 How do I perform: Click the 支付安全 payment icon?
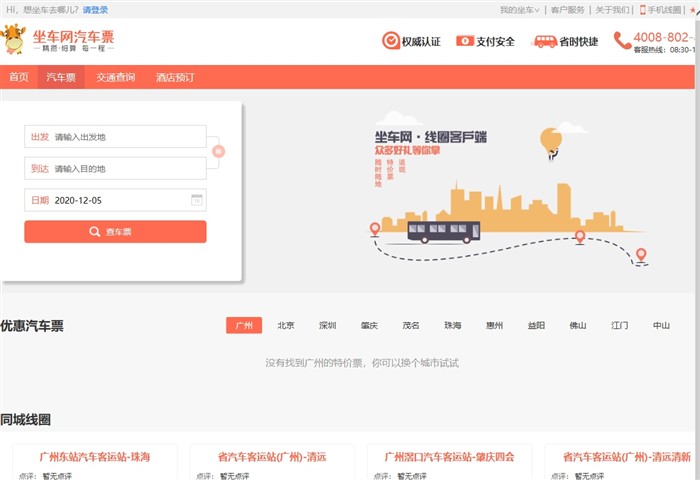(x=464, y=41)
